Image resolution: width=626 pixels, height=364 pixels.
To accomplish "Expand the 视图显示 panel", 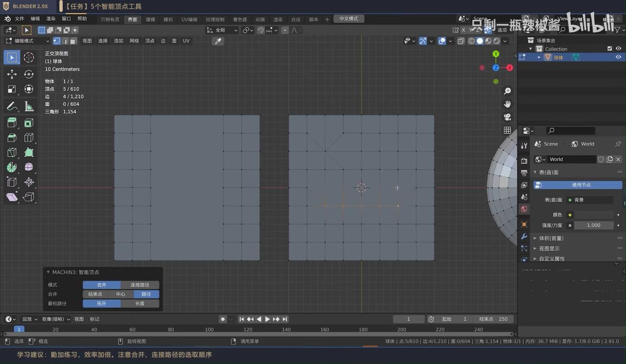I will [x=535, y=249].
